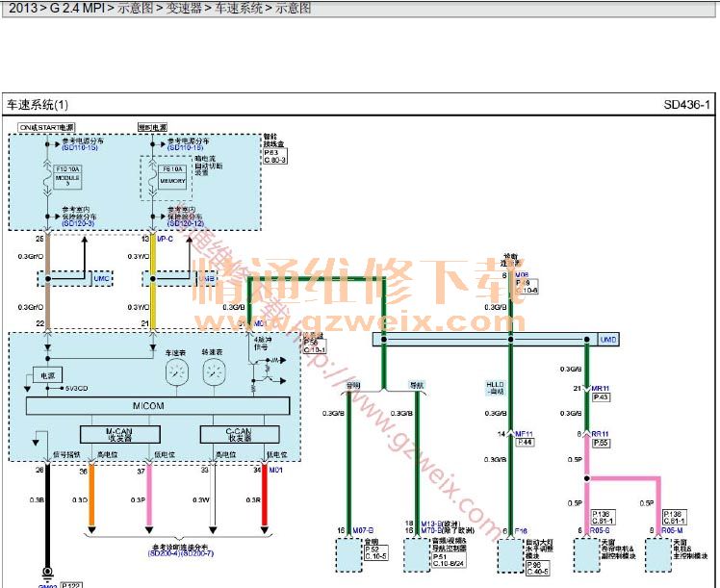This screenshot has height=588, width=720.
Task: Select the F6 10A MEMORY fuse
Action: 172,177
